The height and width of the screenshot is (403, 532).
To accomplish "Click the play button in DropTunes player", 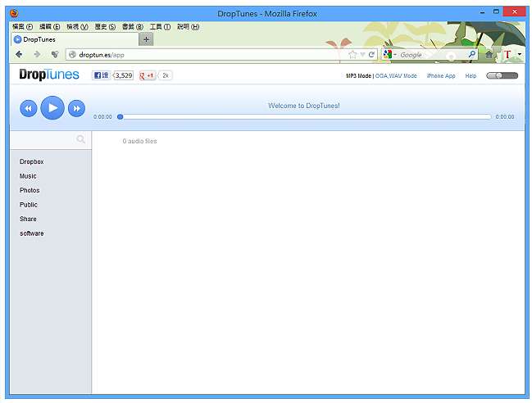I will [52, 108].
